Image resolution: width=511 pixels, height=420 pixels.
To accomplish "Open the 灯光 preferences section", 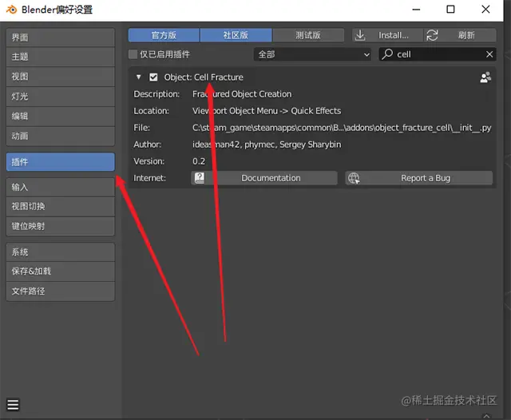I will pyautogui.click(x=61, y=97).
